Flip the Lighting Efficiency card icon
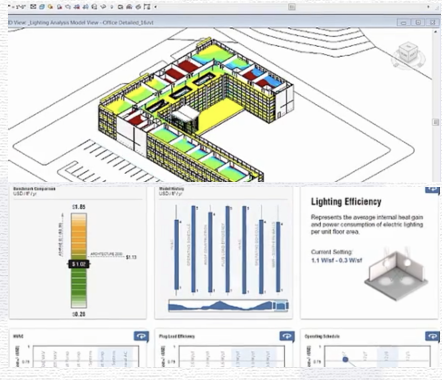This screenshot has height=380, width=442. 432,189
